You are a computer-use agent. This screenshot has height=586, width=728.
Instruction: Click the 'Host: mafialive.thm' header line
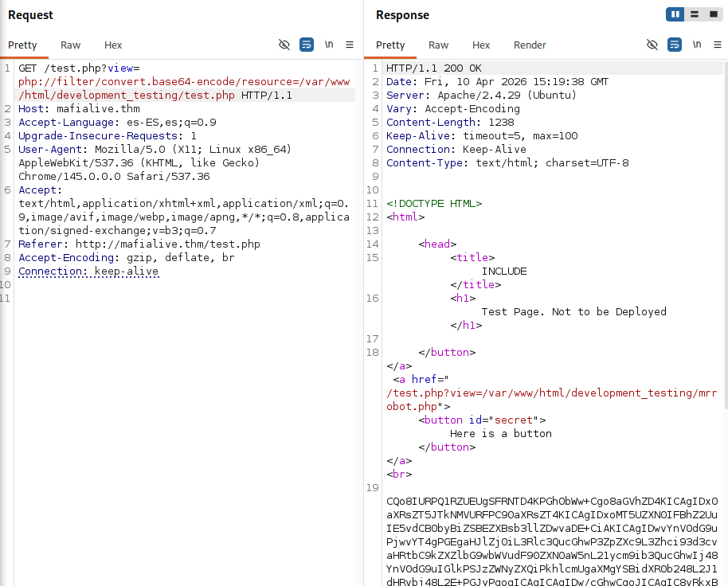[79, 108]
